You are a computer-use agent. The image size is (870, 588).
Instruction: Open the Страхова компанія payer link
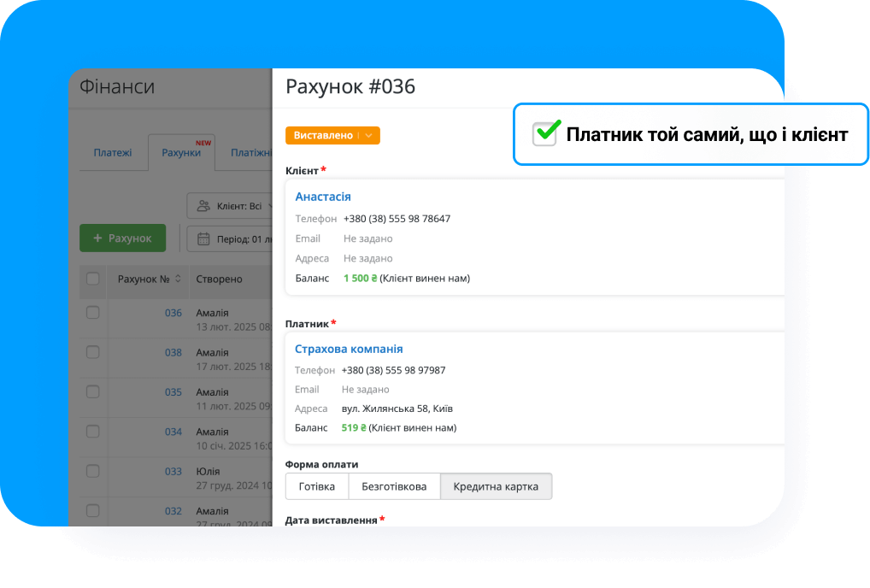349,349
